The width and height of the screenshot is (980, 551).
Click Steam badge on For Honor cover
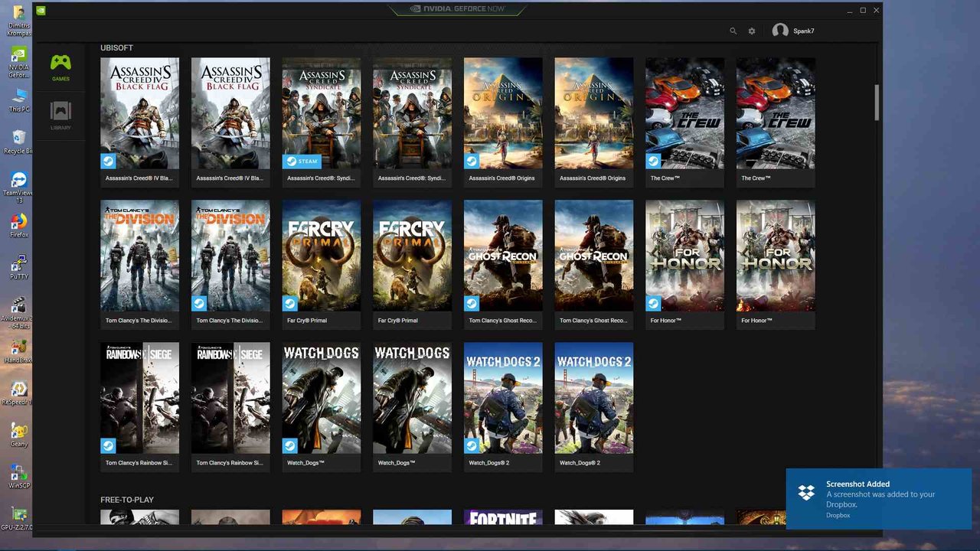pyautogui.click(x=653, y=304)
